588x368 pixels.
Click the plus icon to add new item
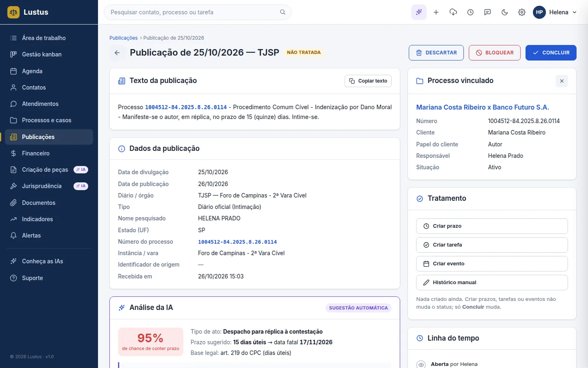click(436, 12)
